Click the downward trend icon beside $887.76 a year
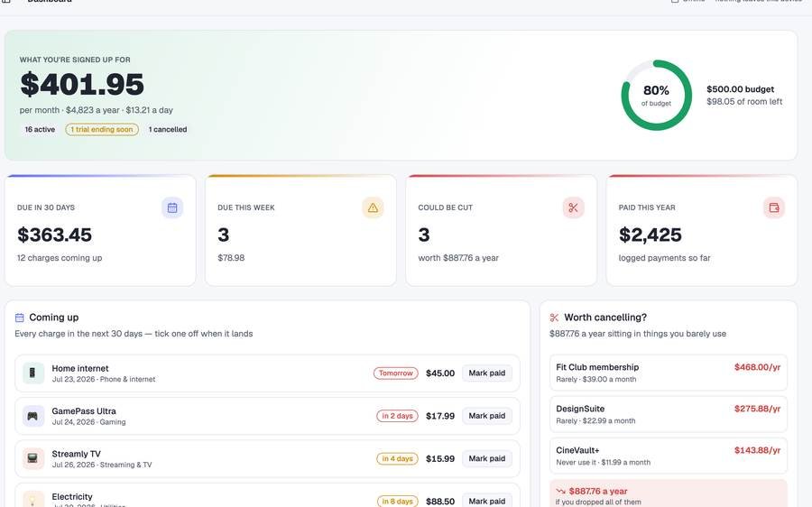Viewport: 812px width, 507px height. (x=561, y=491)
